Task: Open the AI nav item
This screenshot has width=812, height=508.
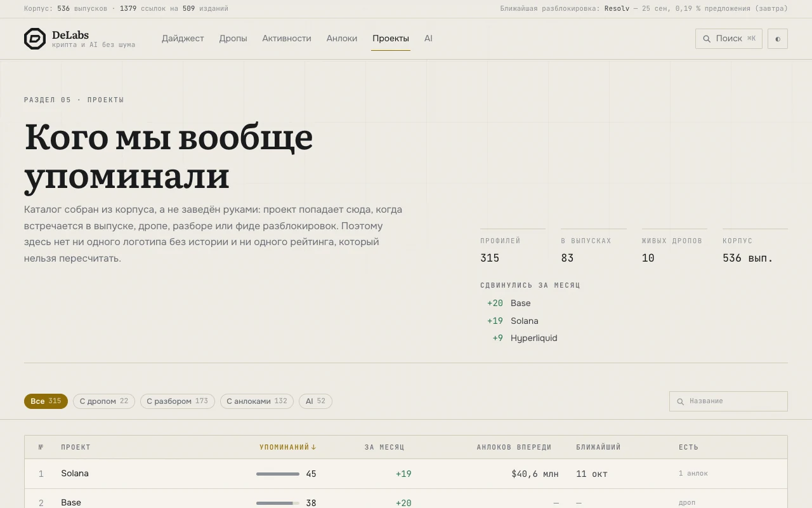Action: 428,39
